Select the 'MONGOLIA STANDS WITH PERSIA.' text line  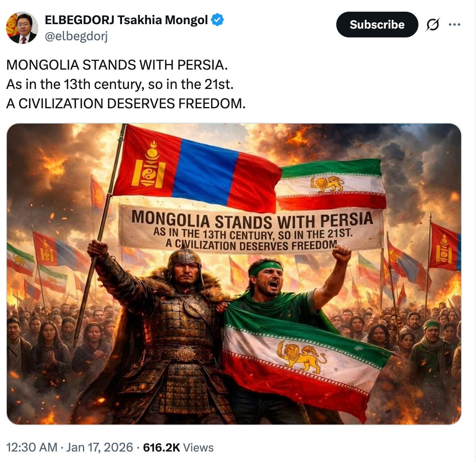pos(117,65)
